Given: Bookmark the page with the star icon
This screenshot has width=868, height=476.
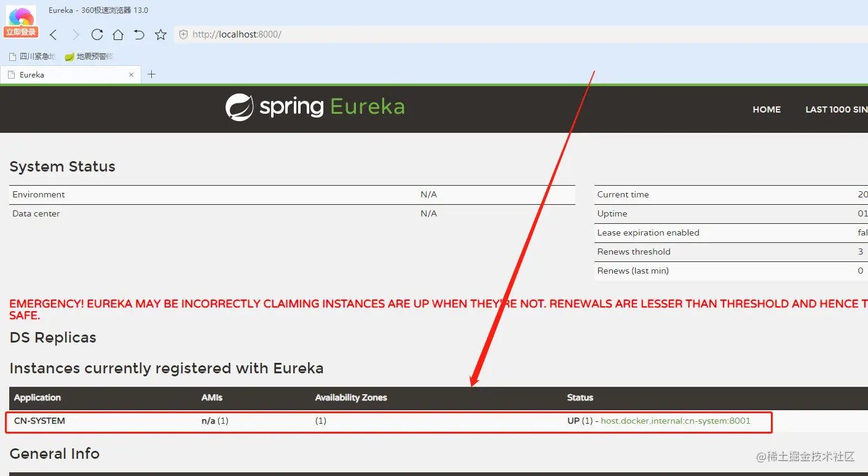Looking at the screenshot, I should tap(160, 34).
